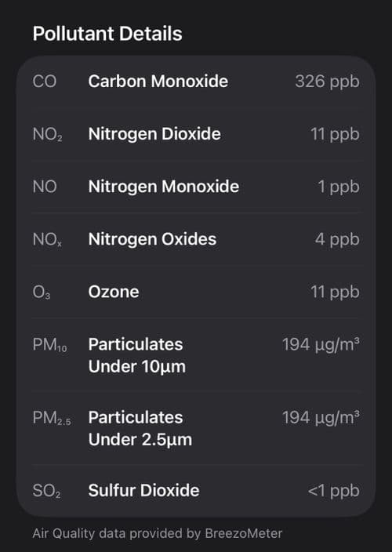The height and width of the screenshot is (552, 392).
Task: Tap the O₃ ozone symbol
Action: pyautogui.click(x=42, y=292)
